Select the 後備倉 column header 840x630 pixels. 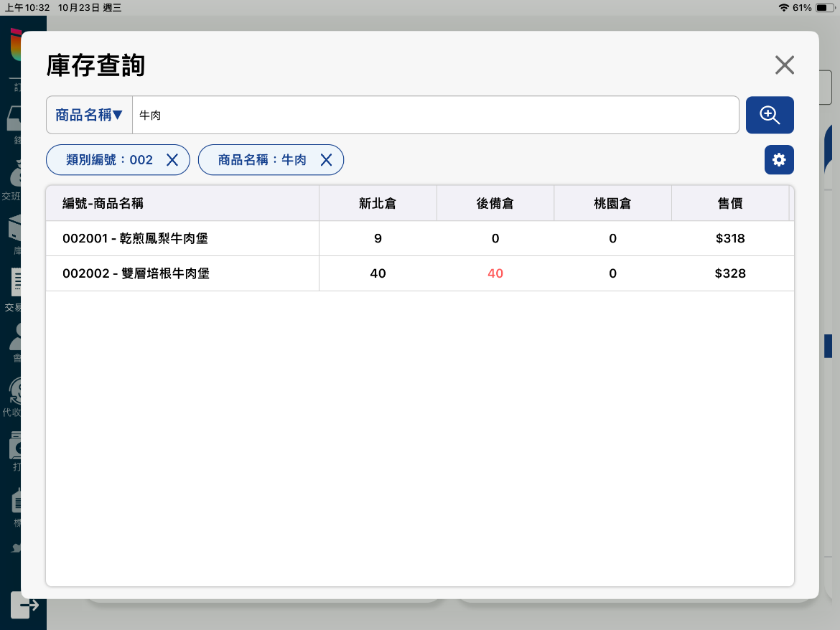pos(495,204)
